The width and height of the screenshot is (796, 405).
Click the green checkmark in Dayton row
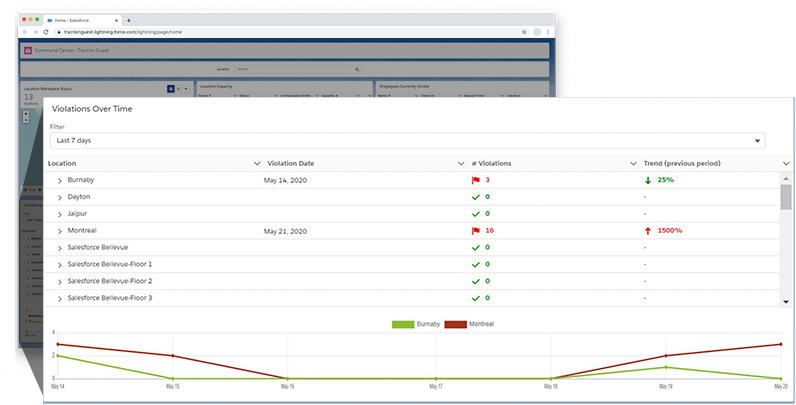[476, 197]
